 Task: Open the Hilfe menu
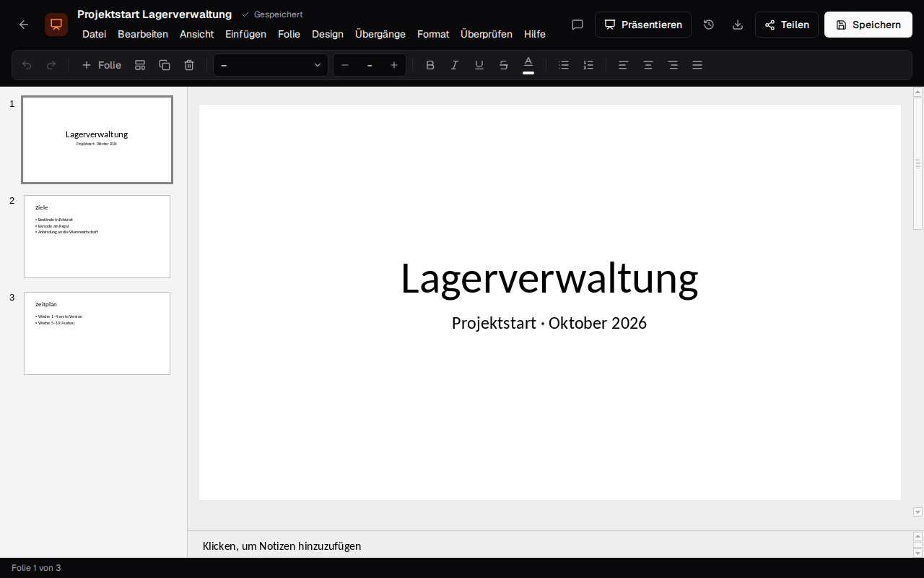(x=535, y=34)
